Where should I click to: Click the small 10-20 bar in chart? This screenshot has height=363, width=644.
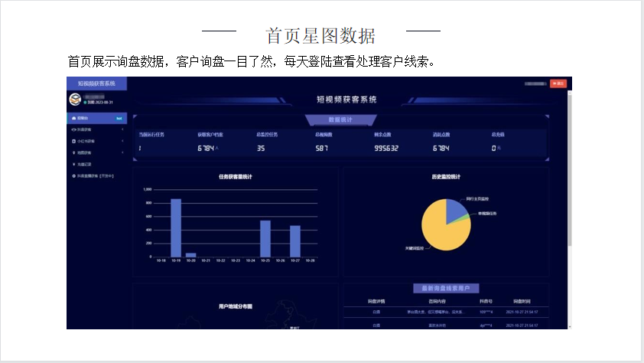[x=191, y=255]
